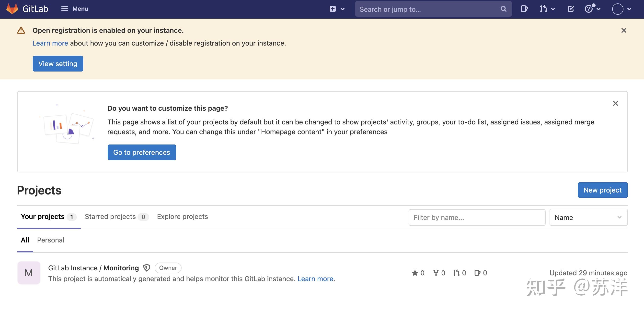Open the Merge requests icon

543,9
